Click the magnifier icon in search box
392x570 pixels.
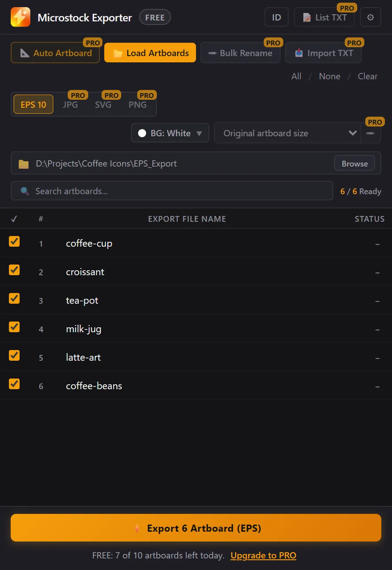pyautogui.click(x=25, y=191)
